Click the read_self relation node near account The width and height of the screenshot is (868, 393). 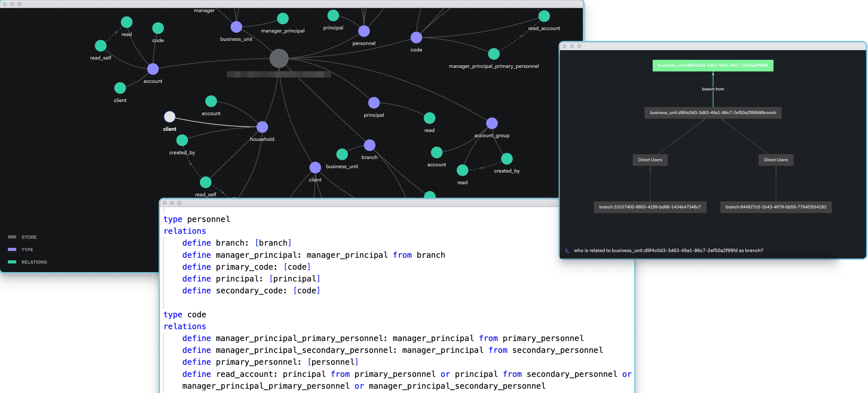(100, 46)
